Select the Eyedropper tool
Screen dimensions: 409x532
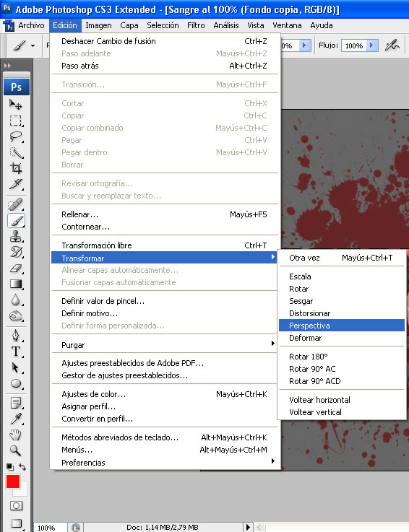pos(16,419)
